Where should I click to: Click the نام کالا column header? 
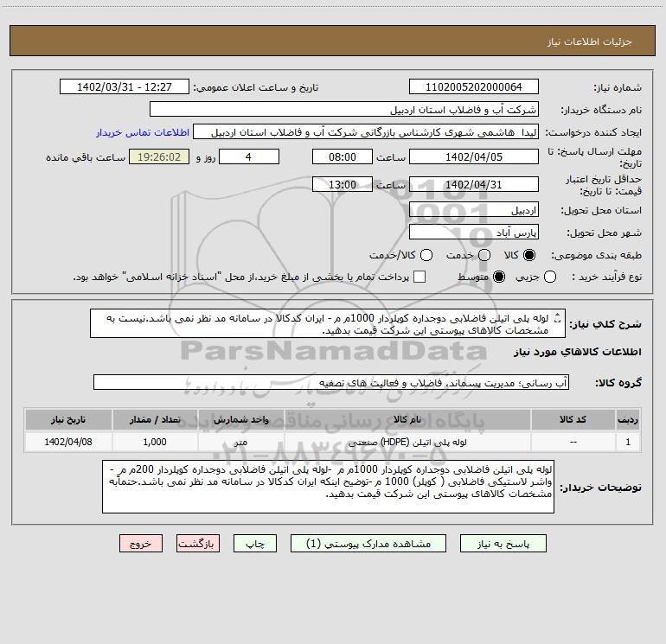tap(407, 419)
